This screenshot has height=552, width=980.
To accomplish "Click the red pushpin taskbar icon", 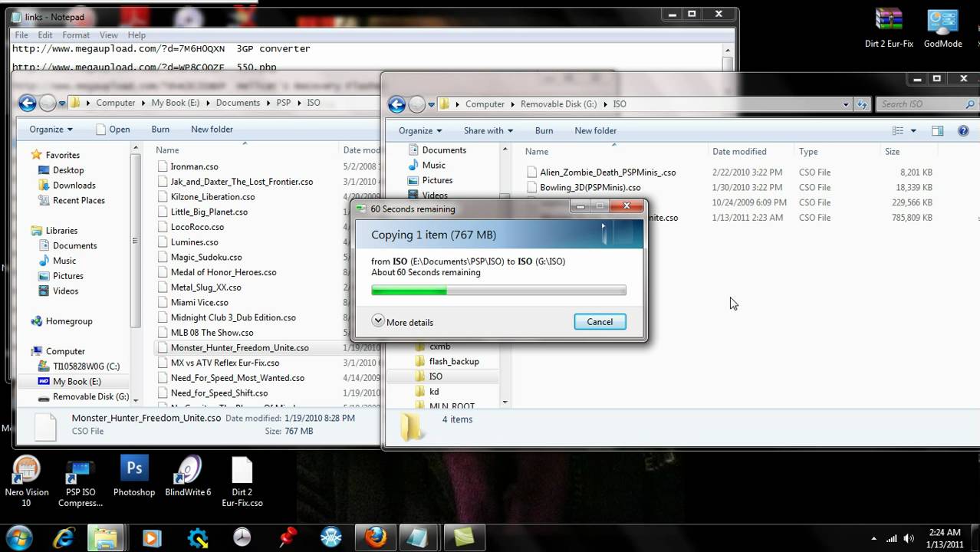I will point(288,537).
